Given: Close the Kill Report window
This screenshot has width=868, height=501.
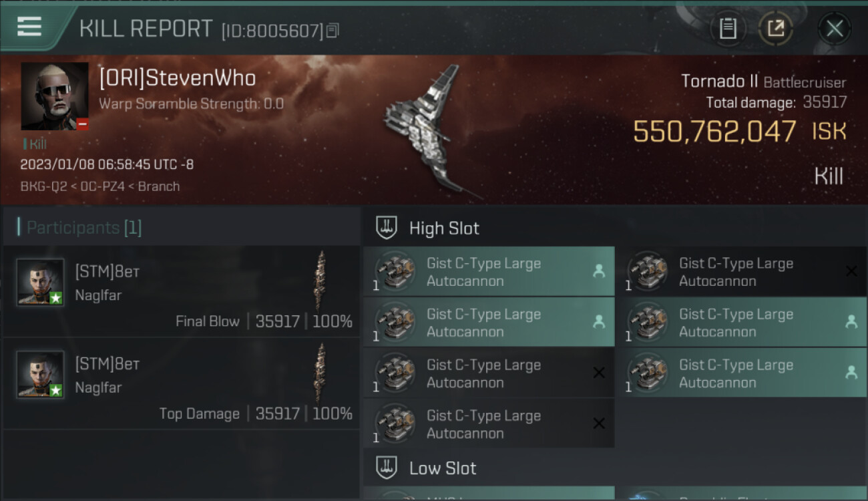Looking at the screenshot, I should click(835, 29).
